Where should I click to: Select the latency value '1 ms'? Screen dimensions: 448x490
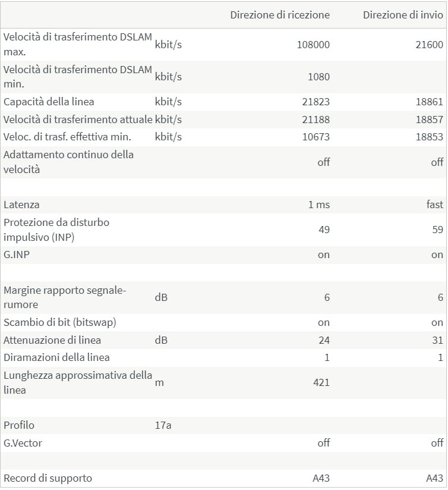(x=318, y=205)
